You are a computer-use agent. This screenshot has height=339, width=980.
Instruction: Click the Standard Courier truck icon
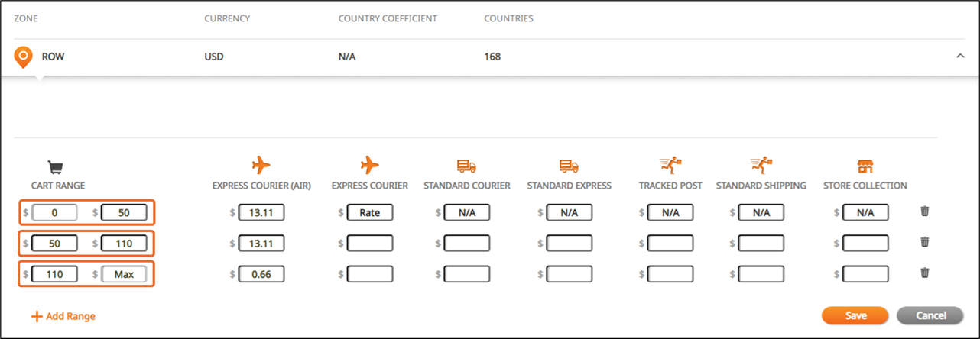pos(466,166)
